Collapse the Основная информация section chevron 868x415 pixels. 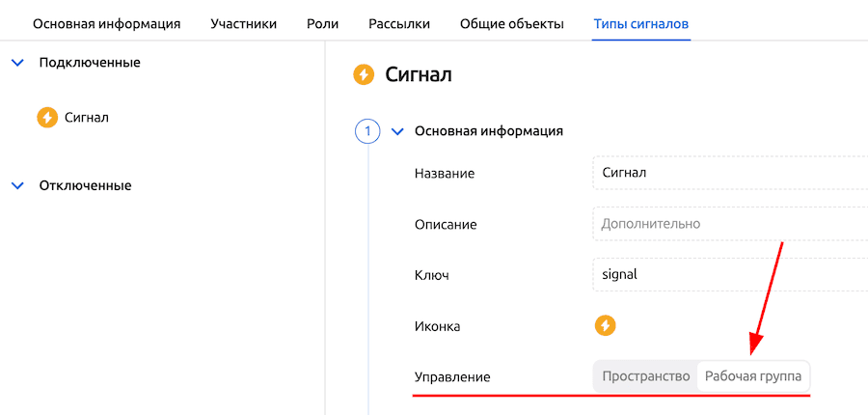click(x=397, y=130)
